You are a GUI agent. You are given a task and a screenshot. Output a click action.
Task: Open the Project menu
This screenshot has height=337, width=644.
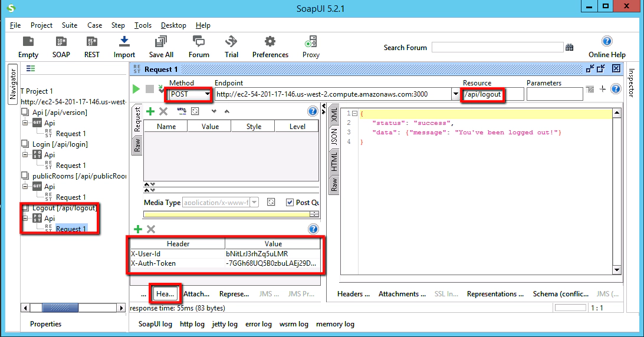point(41,25)
